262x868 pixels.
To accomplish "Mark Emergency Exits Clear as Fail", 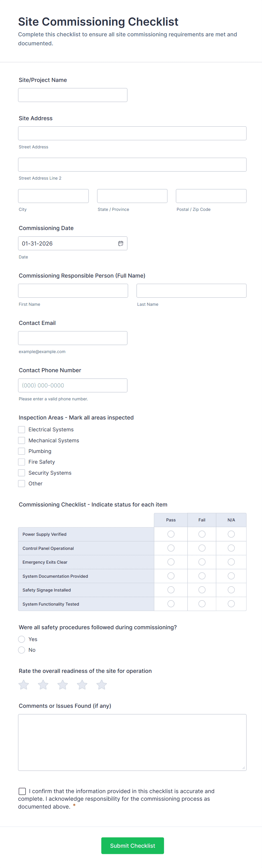I will 202,562.
